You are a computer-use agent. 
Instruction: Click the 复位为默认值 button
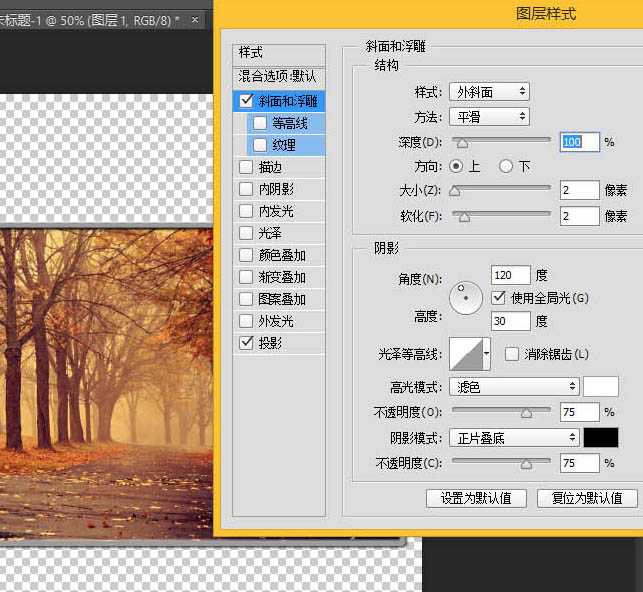coord(587,499)
